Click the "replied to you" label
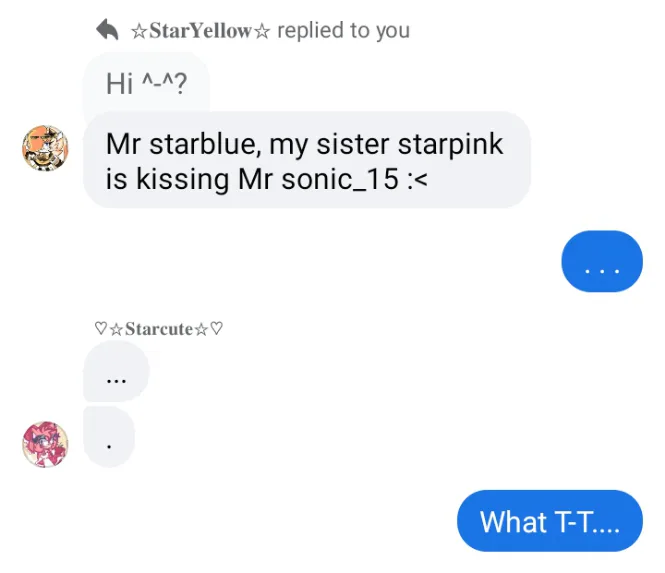665x573 pixels. tap(343, 31)
